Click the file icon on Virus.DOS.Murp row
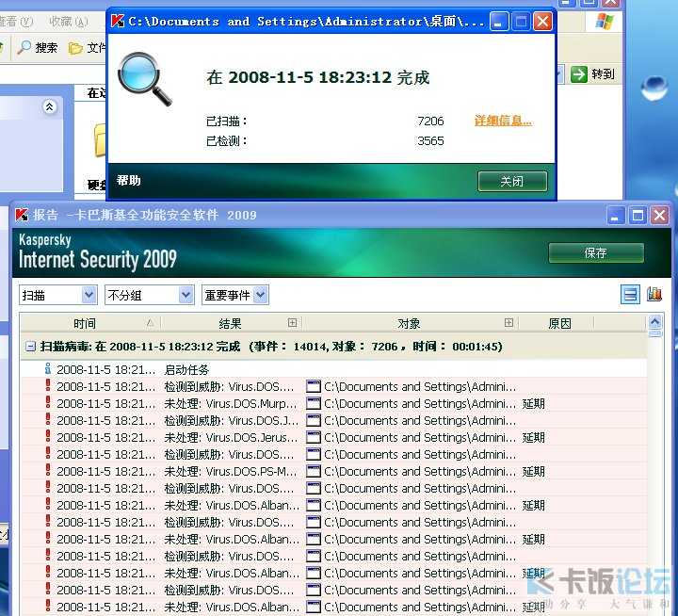Viewport: 678px width, 616px height. [313, 403]
